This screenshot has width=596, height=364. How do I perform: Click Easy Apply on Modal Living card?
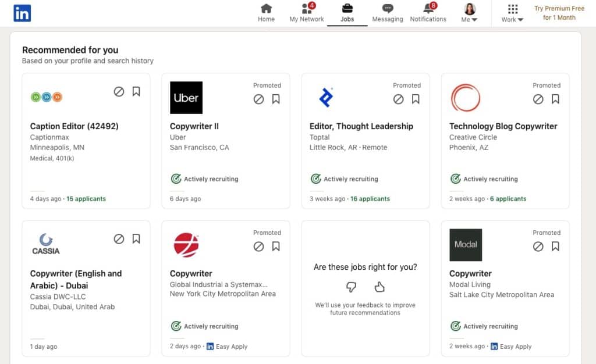tap(511, 346)
